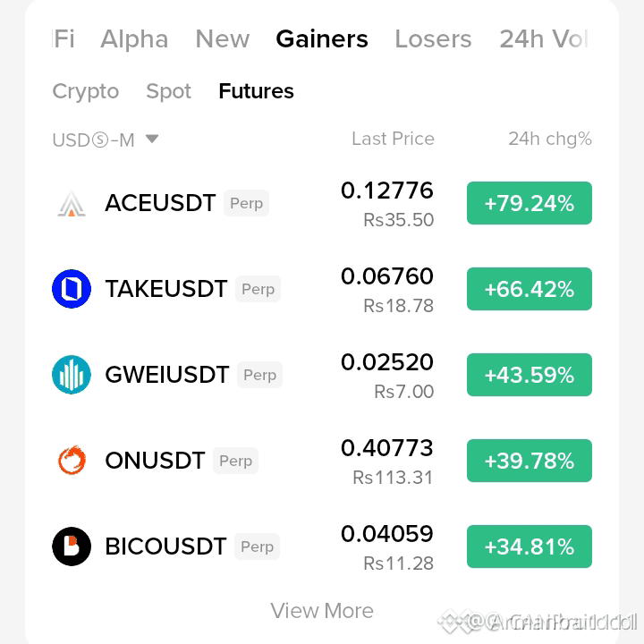Sort by the 24h chg% column header
The image size is (644, 644).
tap(550, 139)
